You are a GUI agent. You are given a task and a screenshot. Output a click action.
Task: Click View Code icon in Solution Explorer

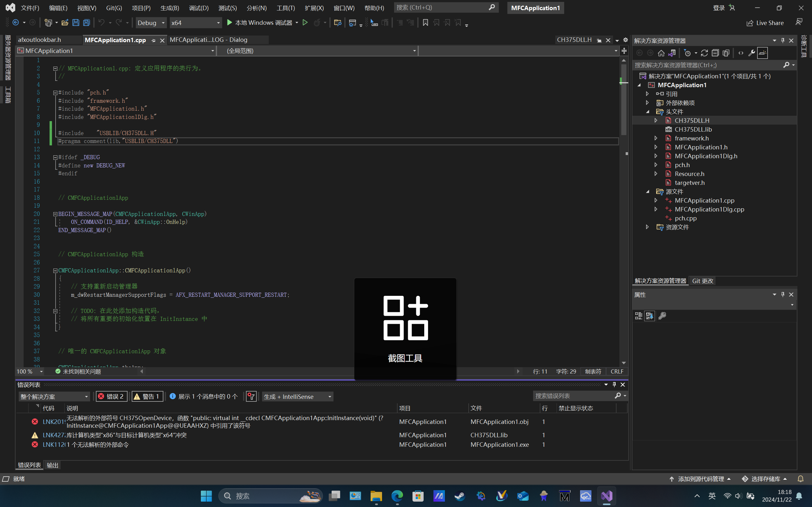[741, 53]
